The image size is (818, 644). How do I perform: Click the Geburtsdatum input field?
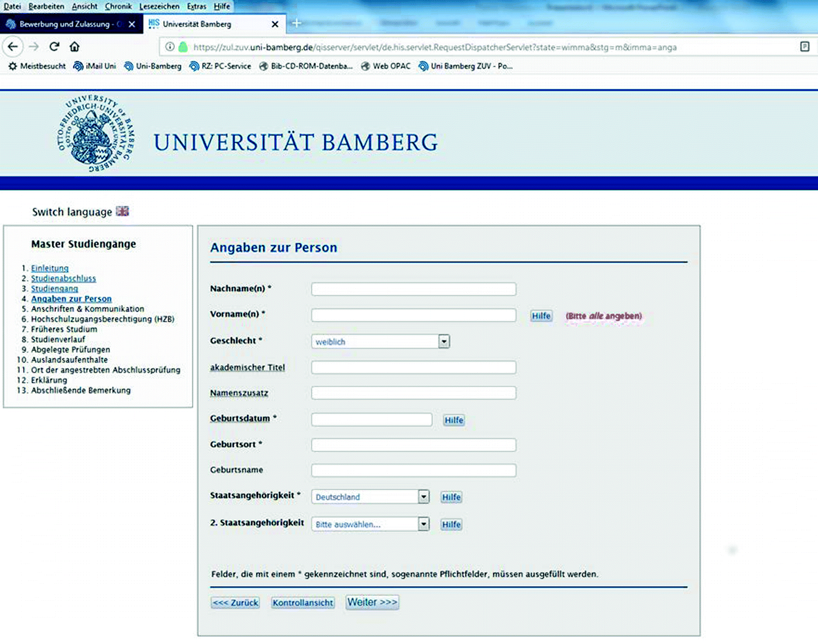372,419
